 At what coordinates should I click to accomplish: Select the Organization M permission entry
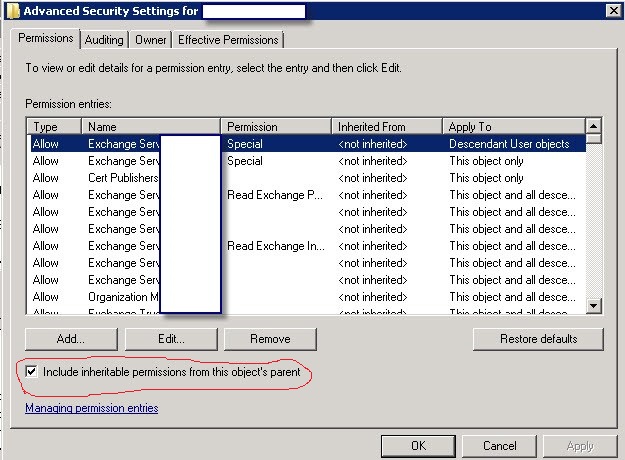click(308, 297)
